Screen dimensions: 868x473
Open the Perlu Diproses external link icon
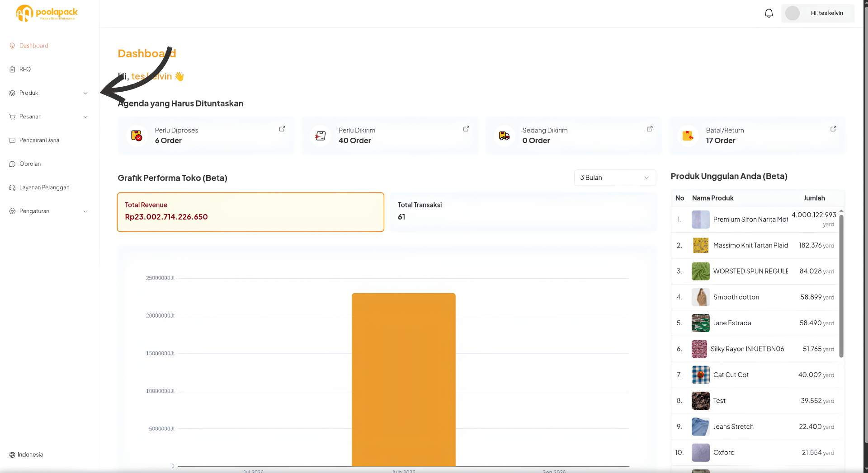(x=282, y=129)
